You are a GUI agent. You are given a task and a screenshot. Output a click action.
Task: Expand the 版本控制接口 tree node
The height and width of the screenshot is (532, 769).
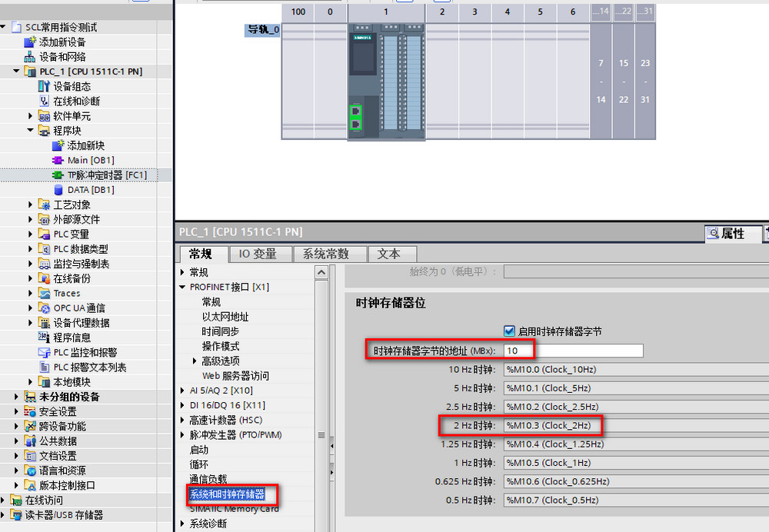(16, 485)
